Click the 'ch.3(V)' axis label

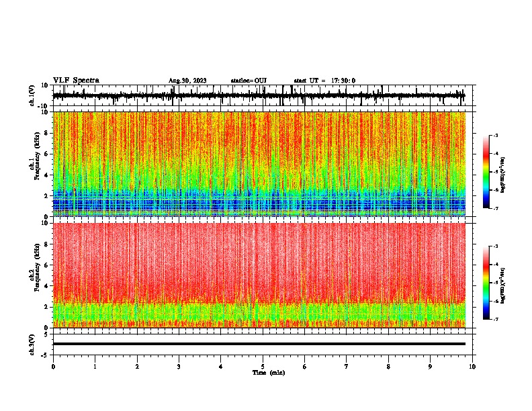click(x=32, y=345)
